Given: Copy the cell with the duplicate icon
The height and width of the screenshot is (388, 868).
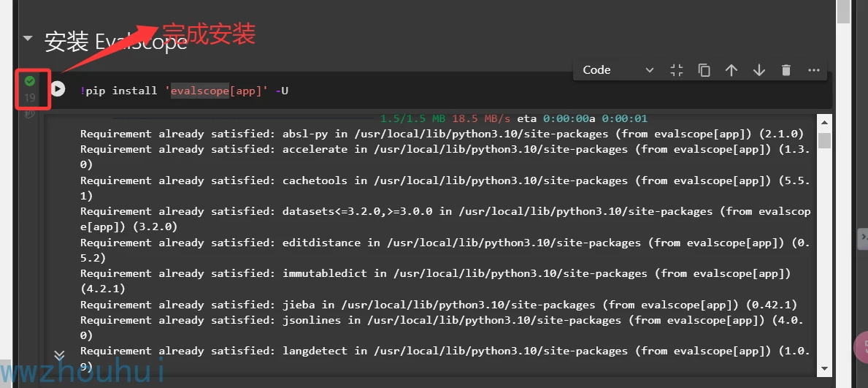Looking at the screenshot, I should click(x=704, y=70).
